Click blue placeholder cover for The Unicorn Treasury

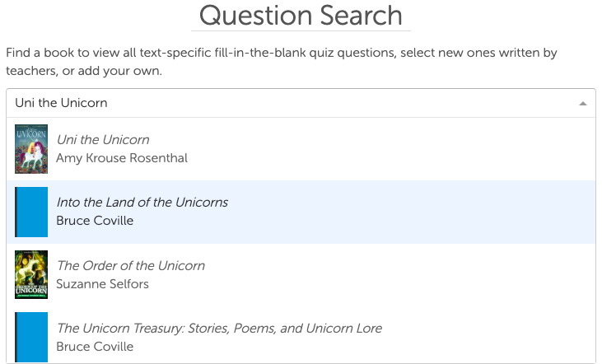click(31, 337)
